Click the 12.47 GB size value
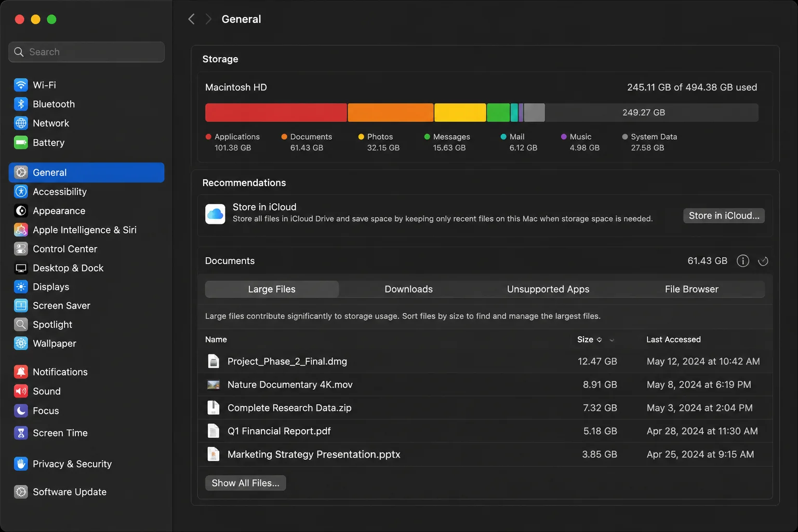The image size is (798, 532). 597,361
